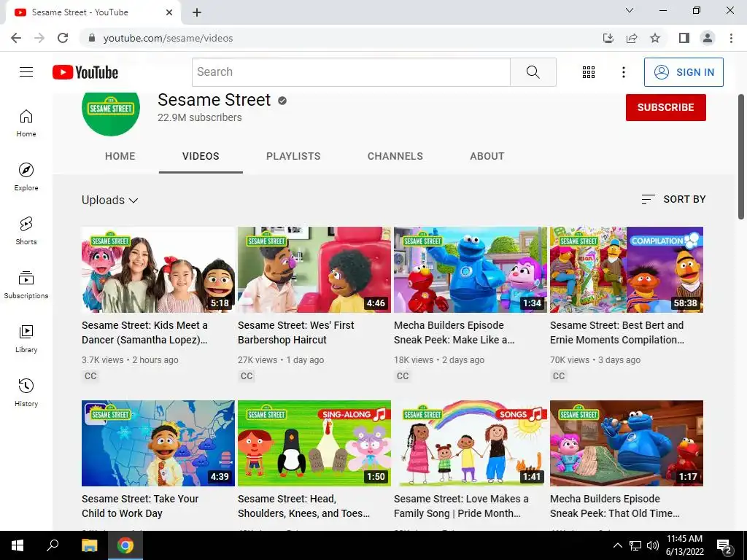Switch to the ABOUT tab
Screen dimensions: 747x560
point(487,156)
